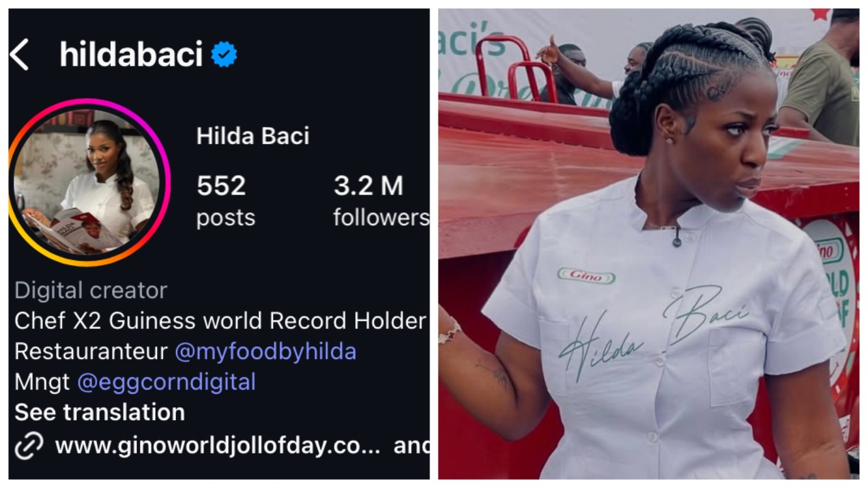
Task: Open the @myfoodbyhilda mention
Action: point(266,351)
